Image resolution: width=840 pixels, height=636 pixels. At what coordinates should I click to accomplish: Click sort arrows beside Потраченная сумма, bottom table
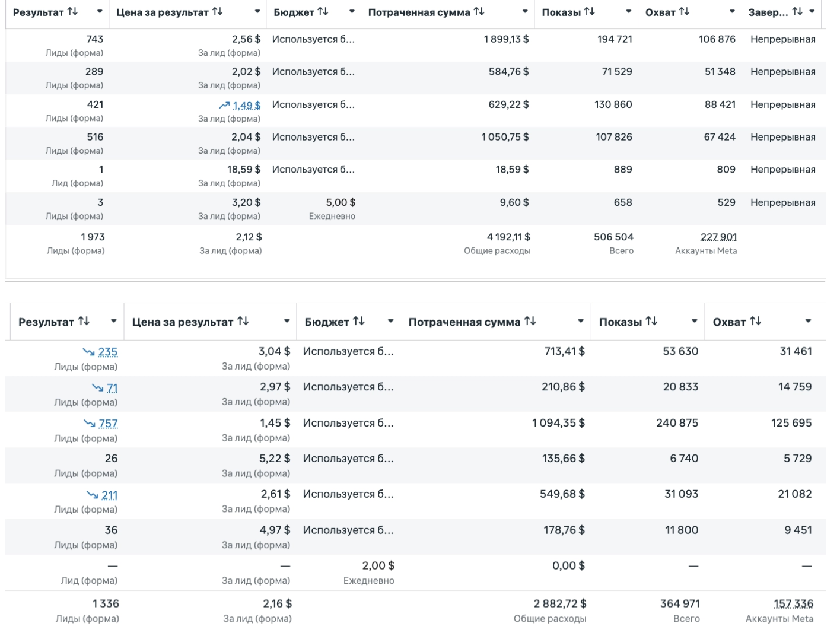530,321
